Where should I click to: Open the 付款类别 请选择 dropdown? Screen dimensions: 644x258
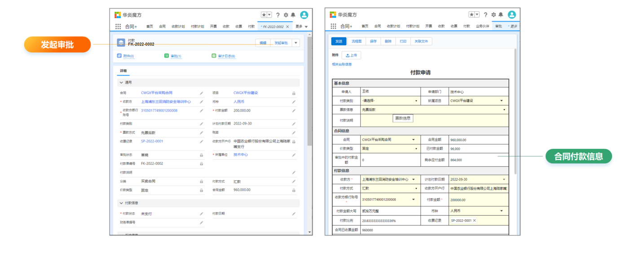[x=390, y=101]
